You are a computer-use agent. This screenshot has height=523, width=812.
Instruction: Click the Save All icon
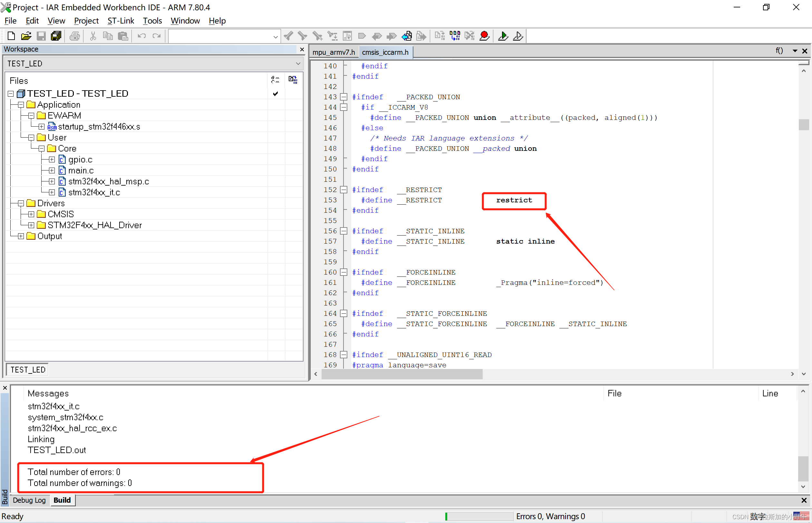pos(56,36)
